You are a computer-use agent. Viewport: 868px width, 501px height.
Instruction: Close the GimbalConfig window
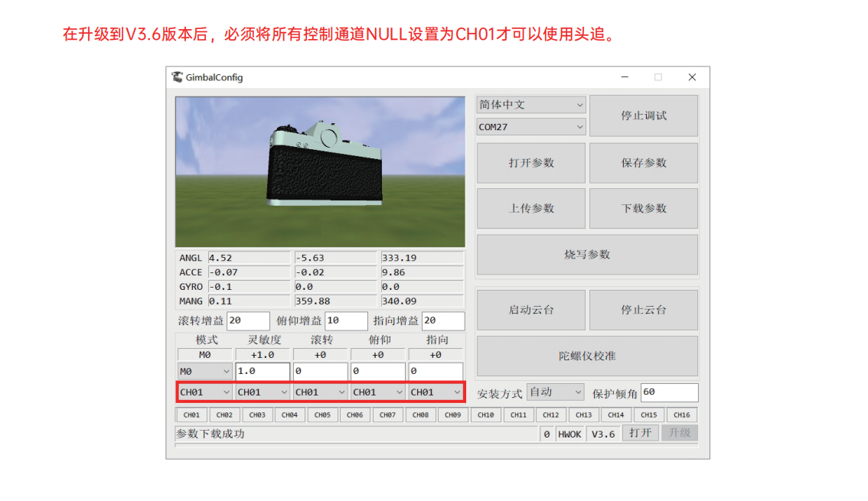pos(692,76)
